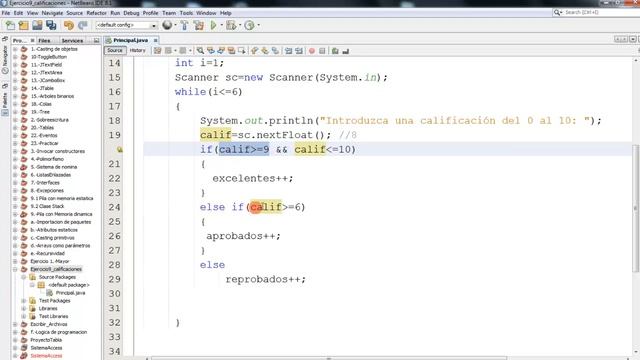Open Profile Project dropdown arrow

pyautogui.click(x=258, y=25)
